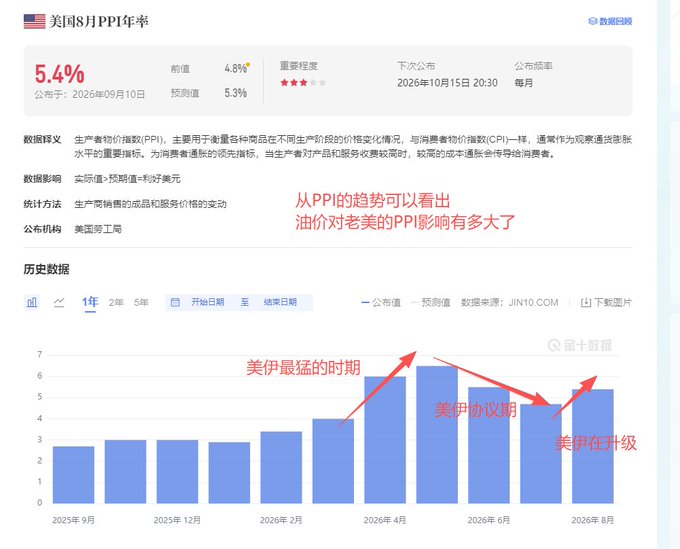The width and height of the screenshot is (680, 549).
Task: Click the 前值 4.8% figure
Action: click(x=236, y=68)
